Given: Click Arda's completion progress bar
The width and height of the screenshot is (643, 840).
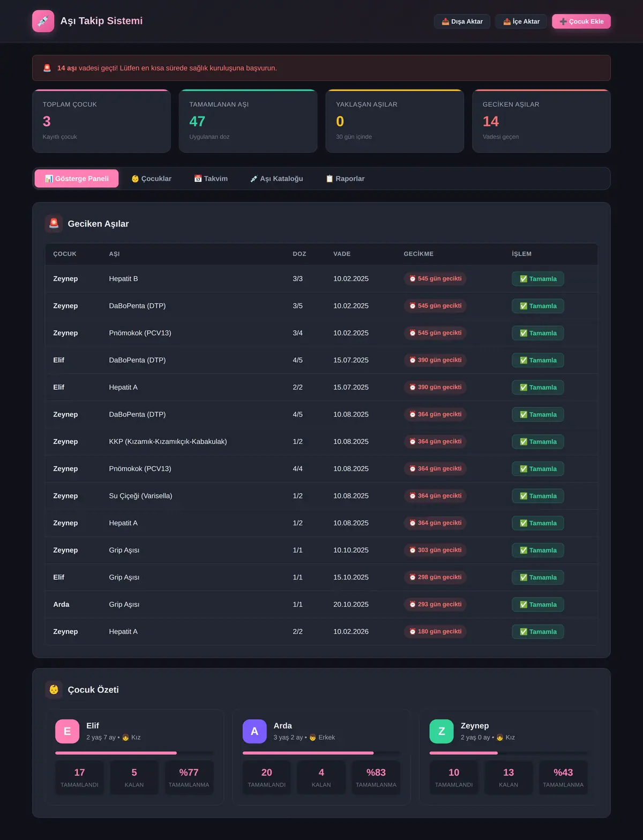Looking at the screenshot, I should pyautogui.click(x=322, y=753).
